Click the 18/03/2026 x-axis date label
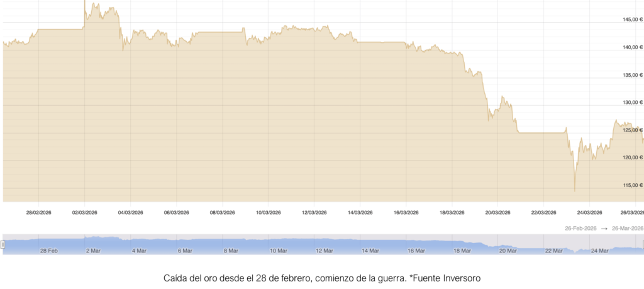The width and height of the screenshot is (644, 289). [x=452, y=213]
